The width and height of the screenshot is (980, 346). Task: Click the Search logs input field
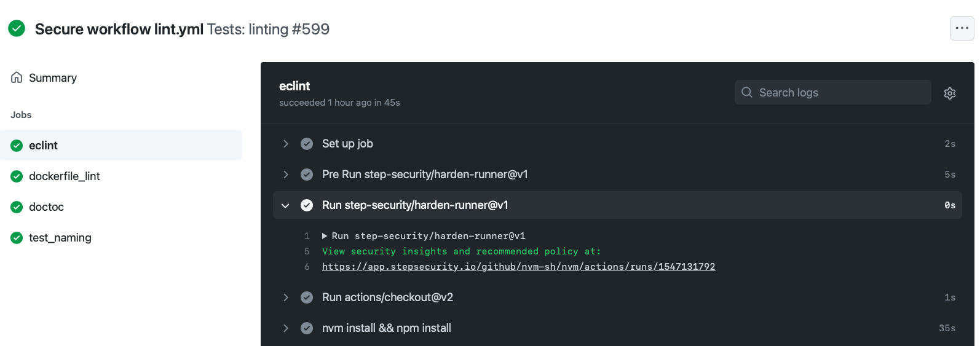833,92
